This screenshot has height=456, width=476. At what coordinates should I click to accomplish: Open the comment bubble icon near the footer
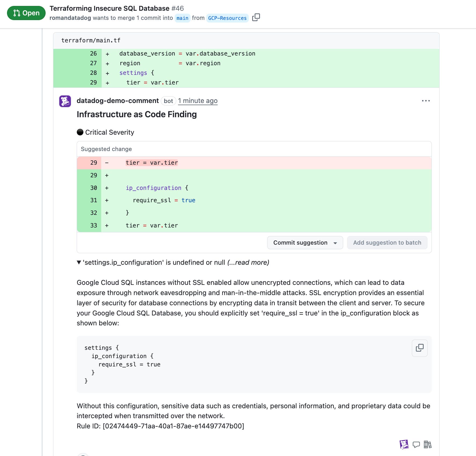(416, 444)
